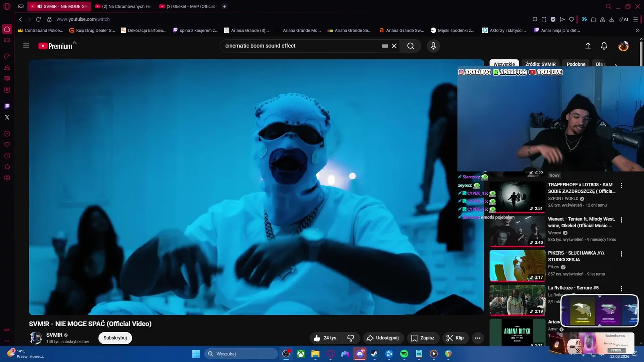
Task: Open PIKERS - SŁUCHAWKA video thumbnail
Action: (517, 265)
